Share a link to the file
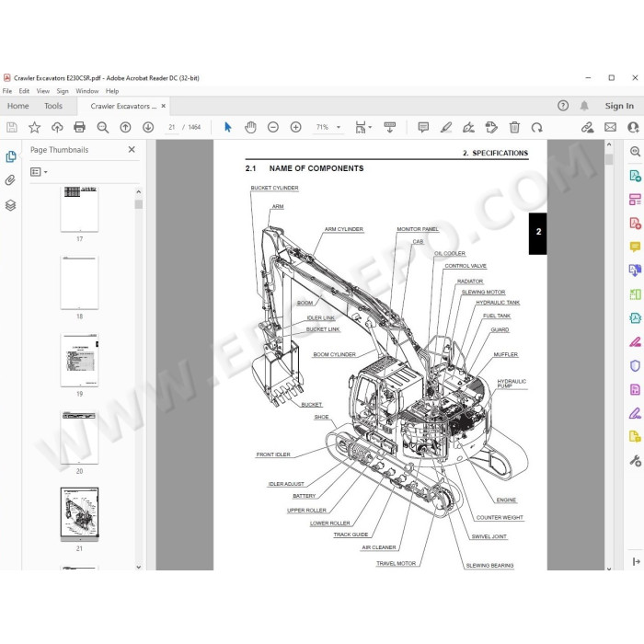This screenshot has width=644, height=644. pos(587,127)
